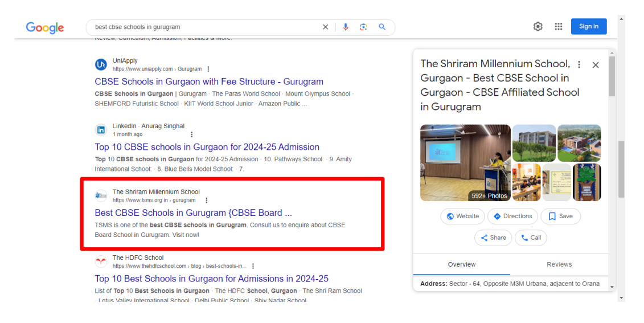This screenshot has height=323, width=644.
Task: Select the Overview tab
Action: 461,264
